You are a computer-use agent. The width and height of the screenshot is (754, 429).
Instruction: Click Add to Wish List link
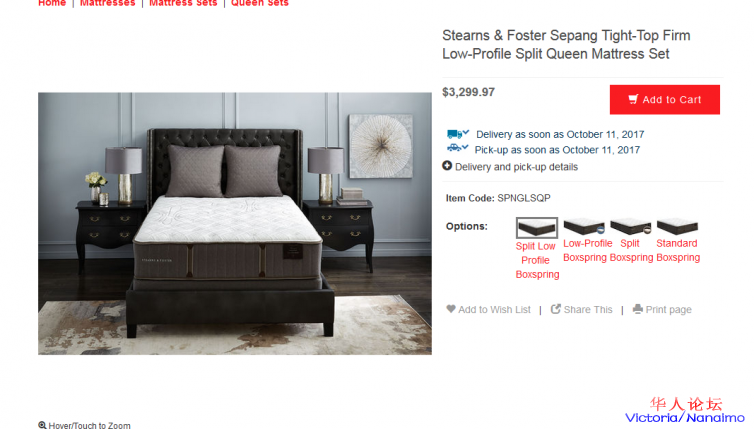coord(489,309)
